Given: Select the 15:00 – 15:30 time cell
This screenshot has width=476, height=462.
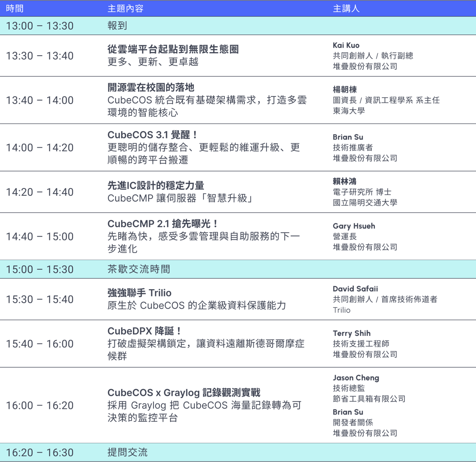Looking at the screenshot, I should (x=40, y=269).
